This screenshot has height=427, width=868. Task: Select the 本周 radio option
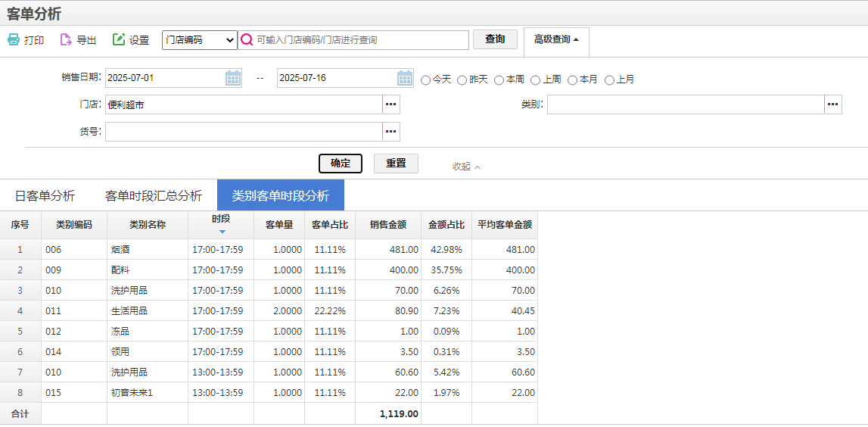tap(499, 80)
